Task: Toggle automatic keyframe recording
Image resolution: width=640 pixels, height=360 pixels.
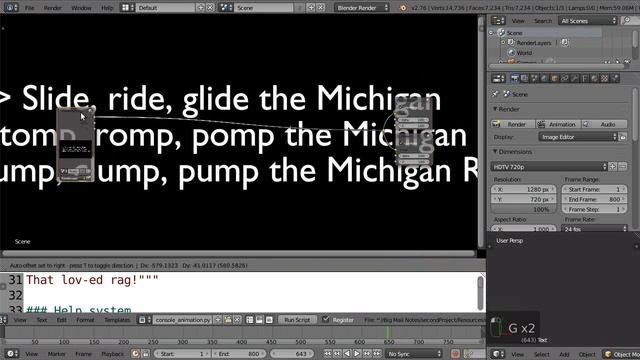Action: (456, 353)
